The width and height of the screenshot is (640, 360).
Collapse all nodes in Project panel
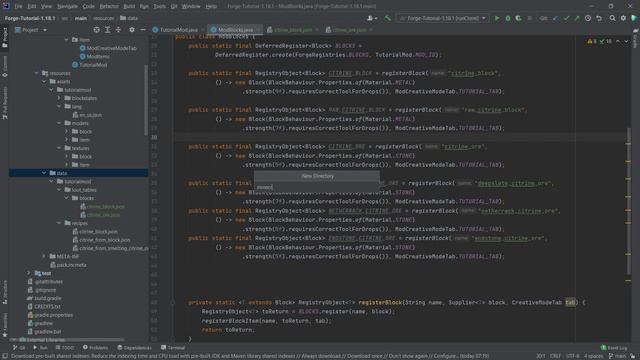118,30
